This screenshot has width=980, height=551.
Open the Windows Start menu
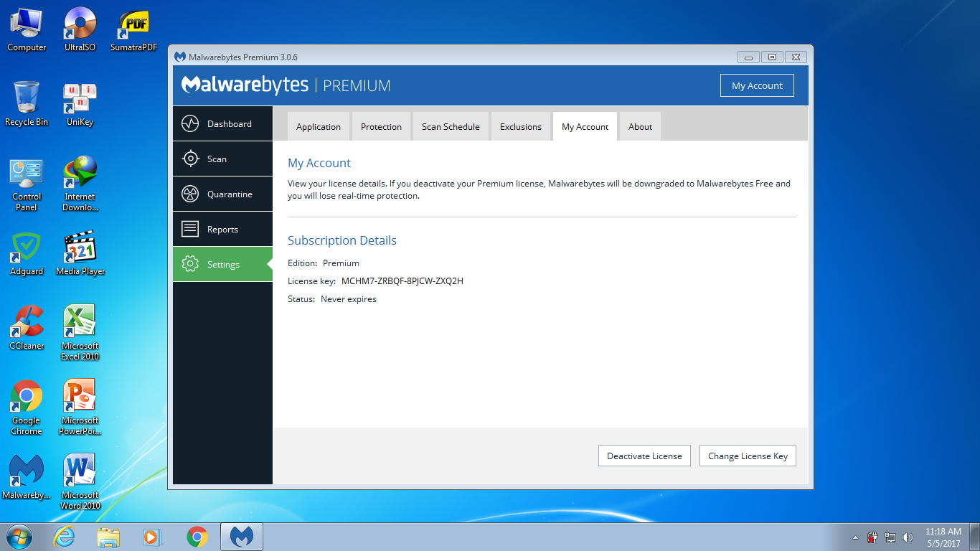(x=19, y=537)
